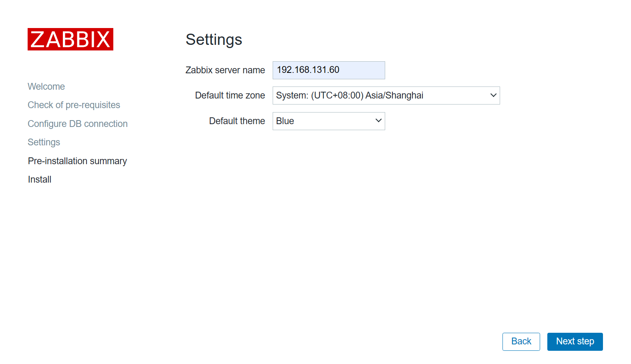Select Check of pre-requisites step
The height and width of the screenshot is (364, 631).
click(74, 105)
